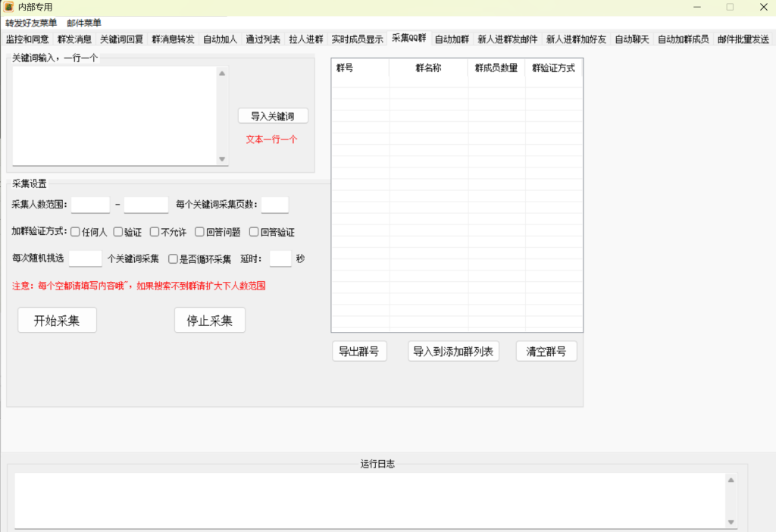The width and height of the screenshot is (776, 532).
Task: Click the 导出群号 button
Action: click(x=359, y=352)
